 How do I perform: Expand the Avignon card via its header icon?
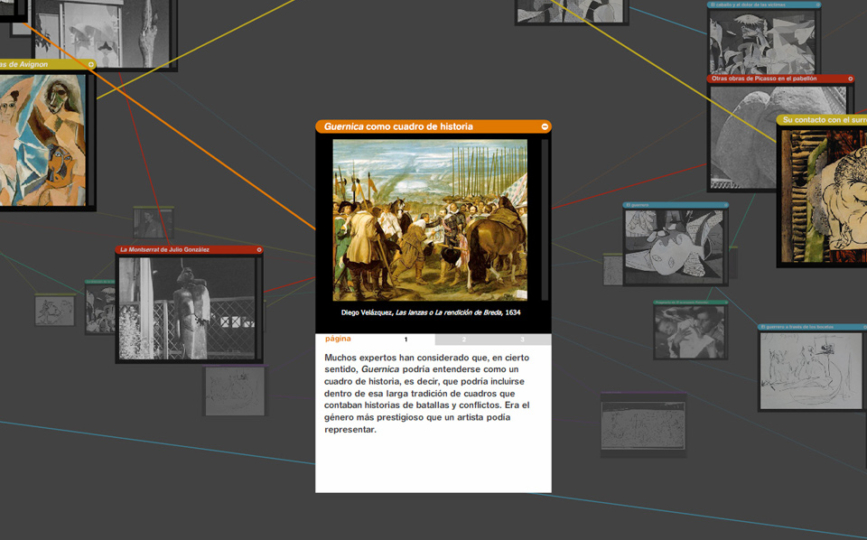coord(91,65)
